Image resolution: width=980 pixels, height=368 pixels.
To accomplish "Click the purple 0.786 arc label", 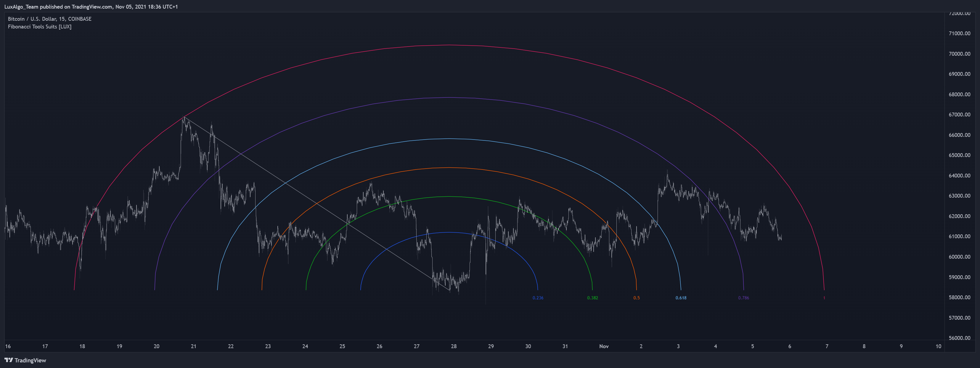I will tap(743, 297).
